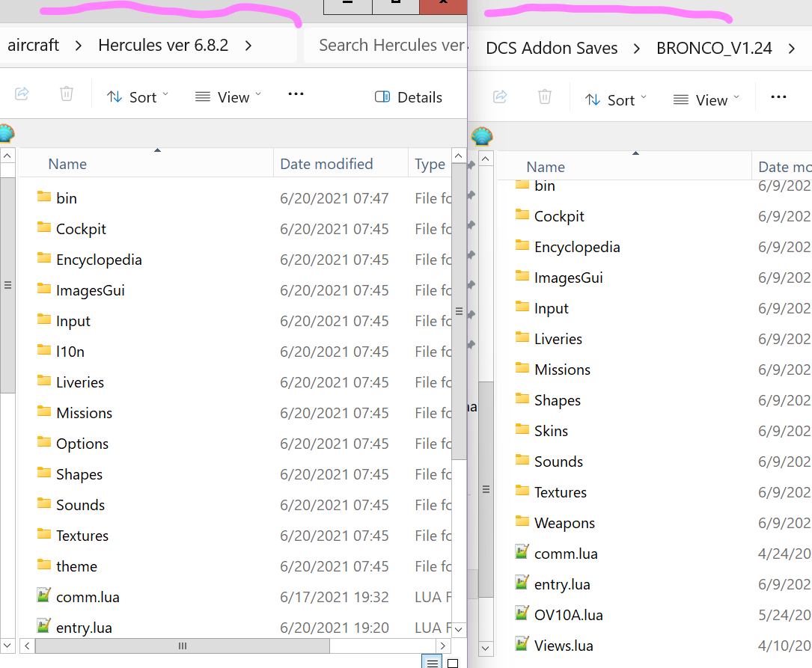This screenshot has height=668, width=812.
Task: Click horizontal scrollbar thumb in Hercules window
Action: pos(183,646)
